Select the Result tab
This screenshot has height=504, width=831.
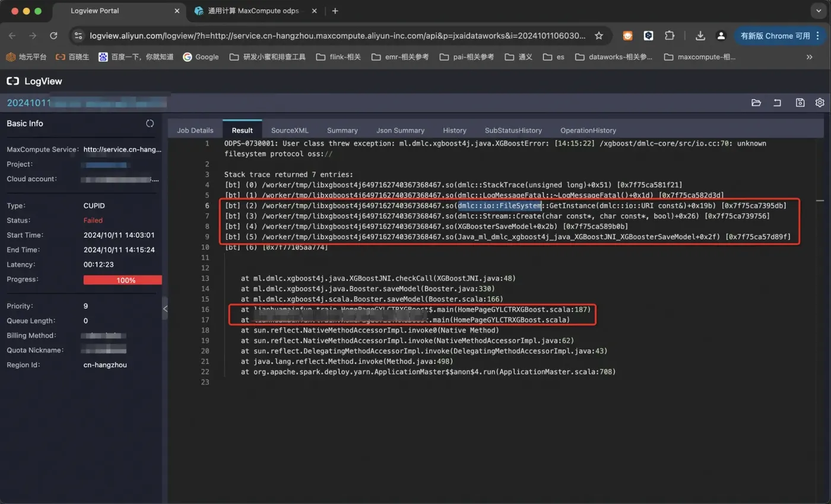tap(242, 130)
